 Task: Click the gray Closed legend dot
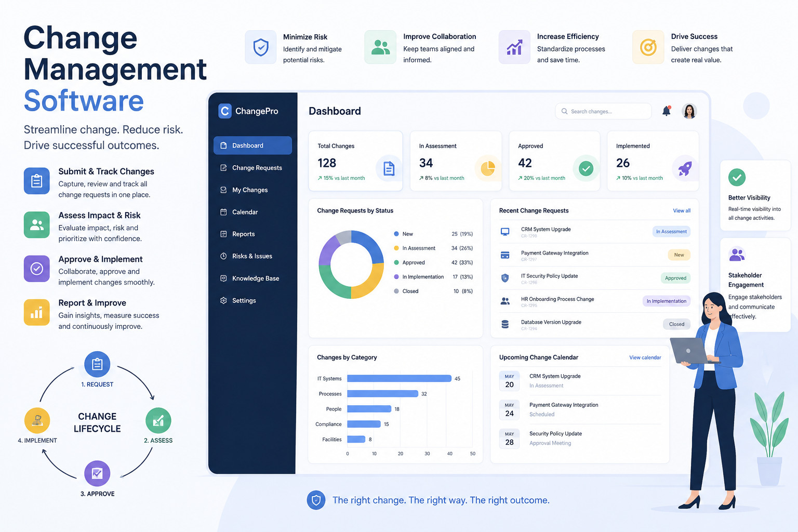[x=396, y=291]
